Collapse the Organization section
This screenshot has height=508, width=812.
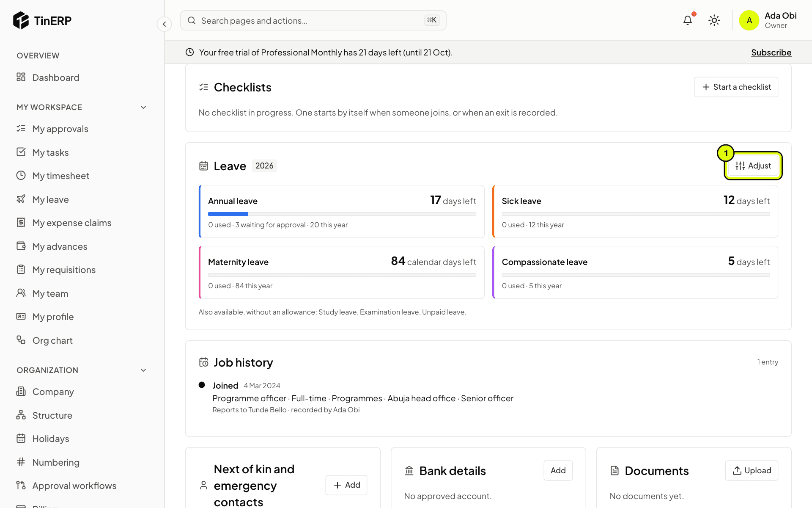(143, 370)
